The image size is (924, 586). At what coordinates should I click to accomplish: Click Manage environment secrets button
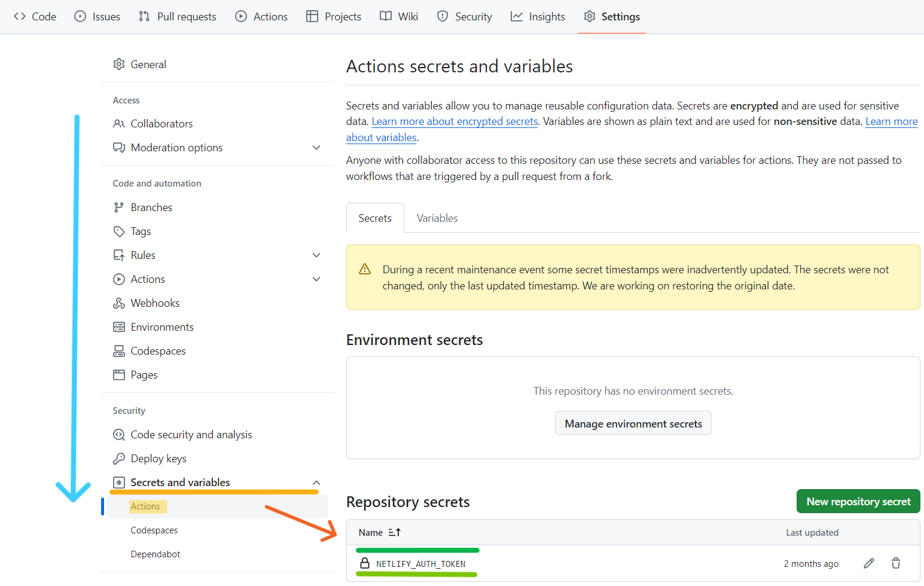[x=633, y=423]
